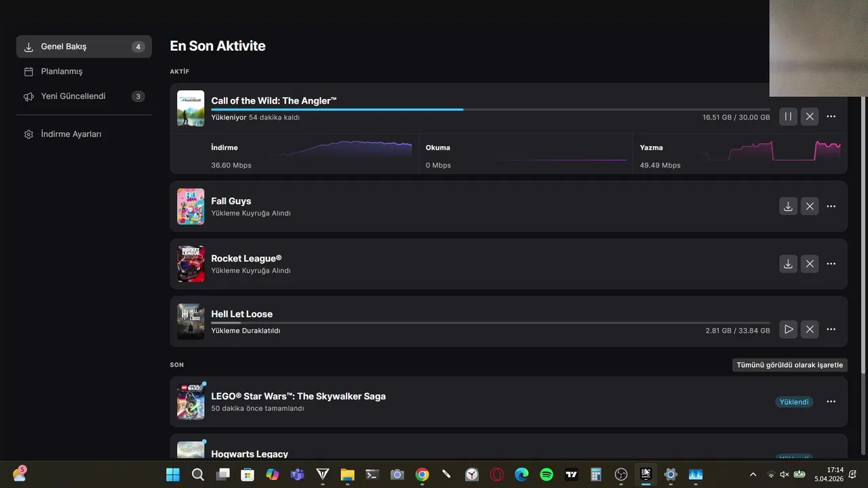This screenshot has width=868, height=488.
Task: Open Windows taskbar search
Action: click(198, 474)
